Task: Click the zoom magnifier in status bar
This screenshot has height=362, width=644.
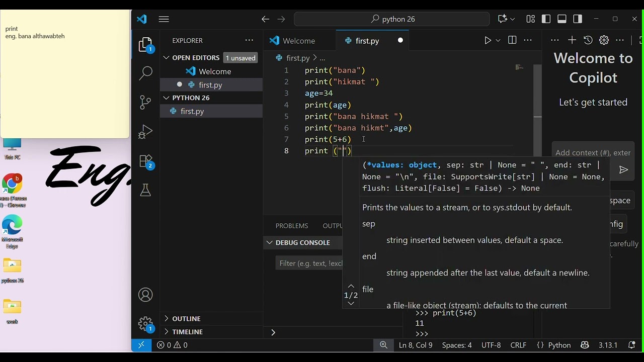Action: pos(383,345)
